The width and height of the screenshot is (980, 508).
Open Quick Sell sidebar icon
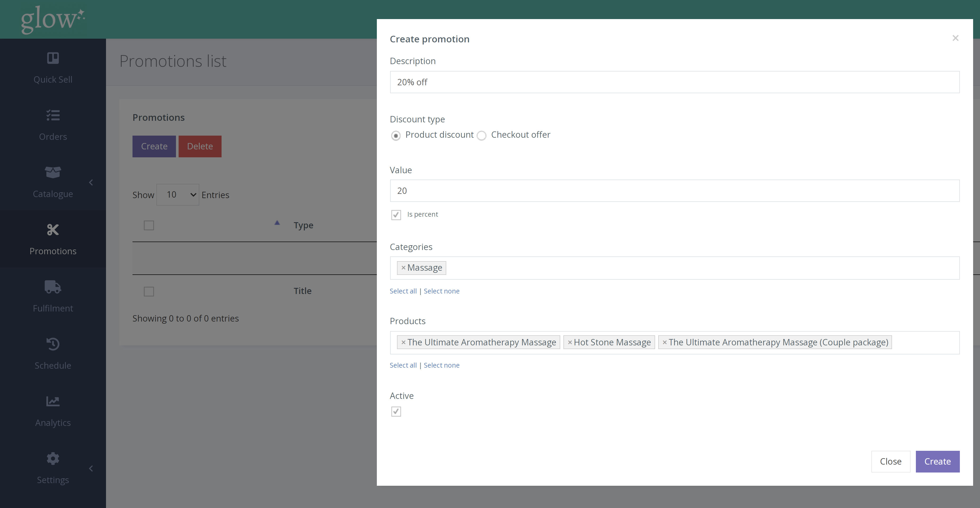point(53,58)
